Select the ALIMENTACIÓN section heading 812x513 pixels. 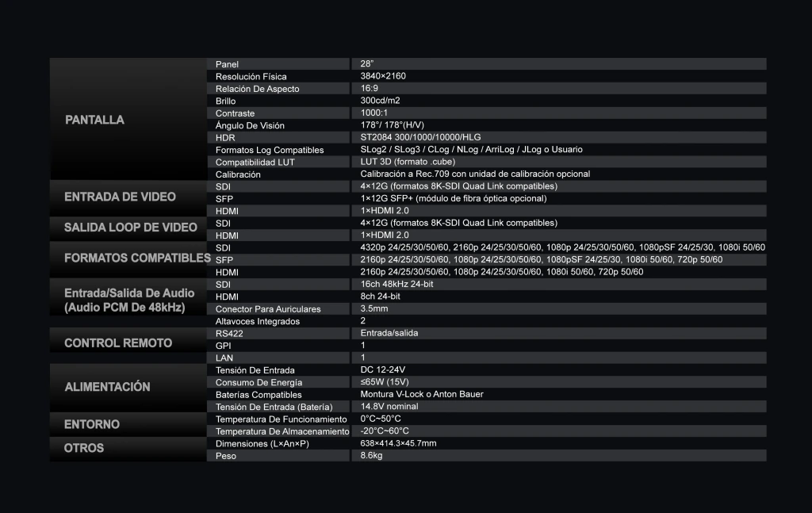[107, 387]
